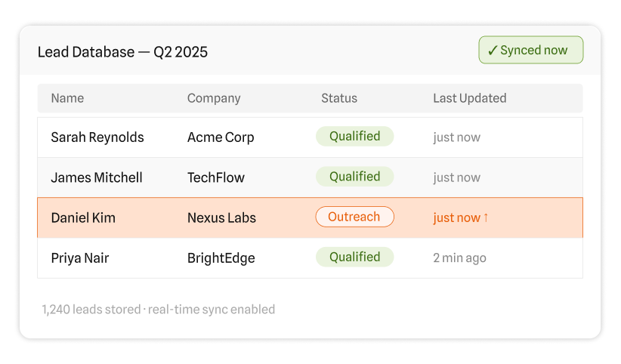Sort by the Name column header
Screen dimensions: 621x364
tap(67, 98)
